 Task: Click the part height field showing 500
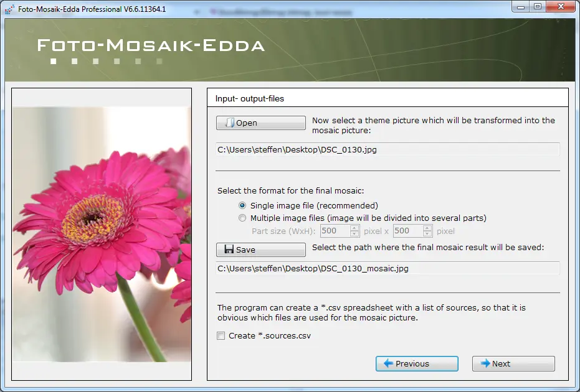click(408, 231)
